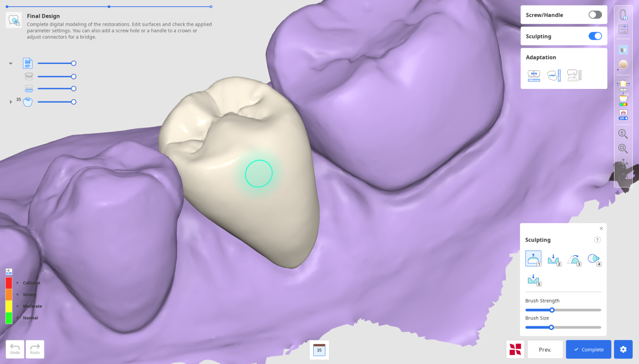Screen dimensions: 639x364
Task: Enable the Screw/Handle toggle
Action: 595,15
